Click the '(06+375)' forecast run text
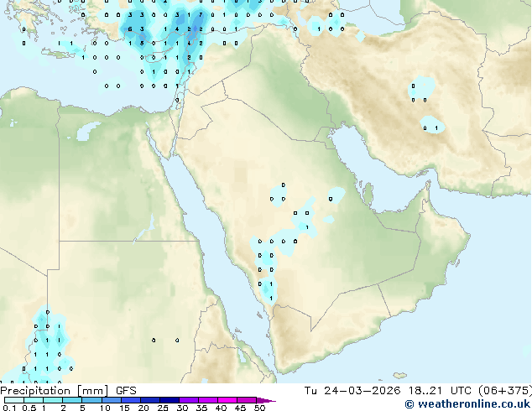This screenshot has width=532, height=411. tap(505, 391)
